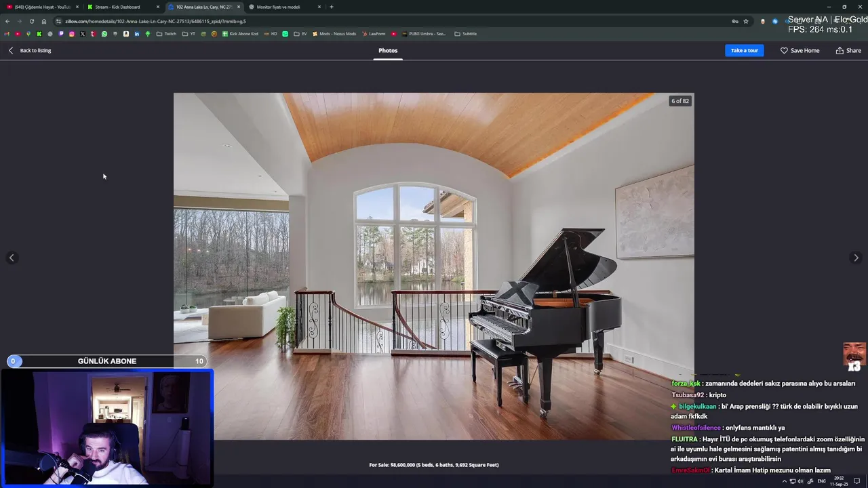
Task: Open the Twitch bookmarks folder
Action: pyautogui.click(x=166, y=34)
